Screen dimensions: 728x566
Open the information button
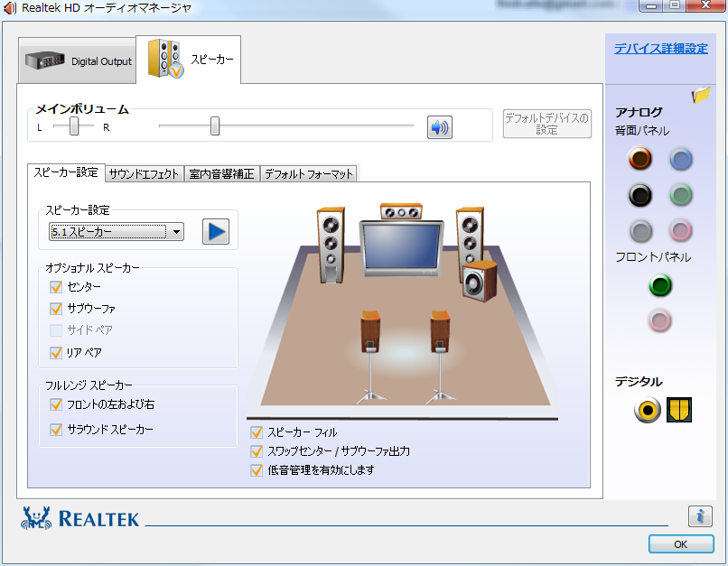(x=700, y=515)
